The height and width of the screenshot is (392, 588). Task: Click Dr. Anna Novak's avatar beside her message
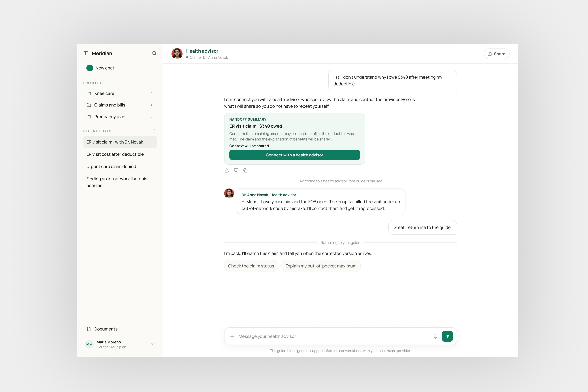pos(229,194)
